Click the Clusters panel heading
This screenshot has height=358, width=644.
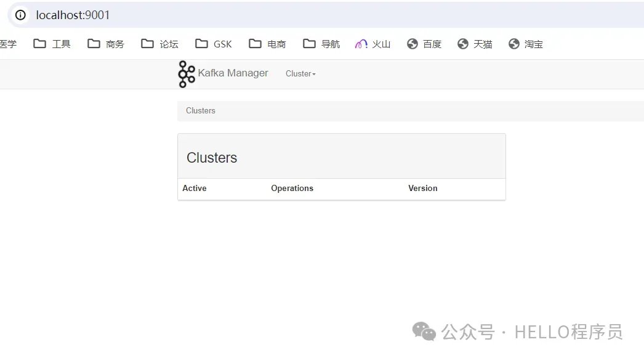[212, 158]
